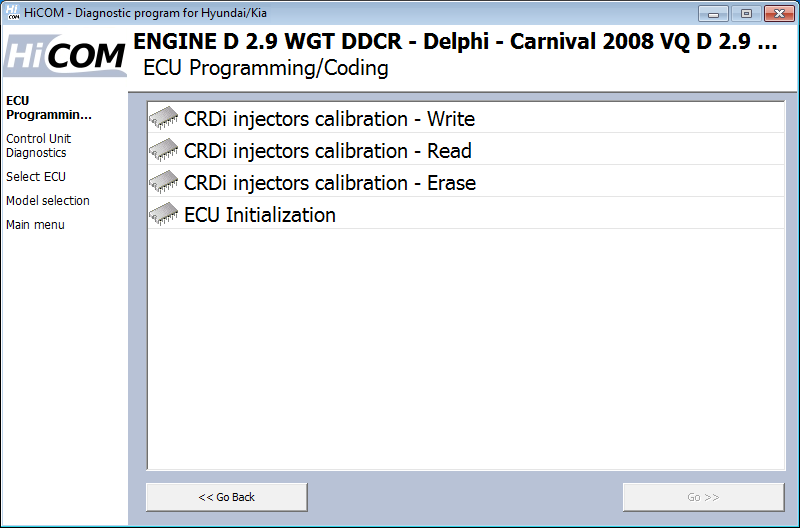This screenshot has height=528, width=800.
Task: Click chip icon beside CRDi calibration Write
Action: point(164,119)
